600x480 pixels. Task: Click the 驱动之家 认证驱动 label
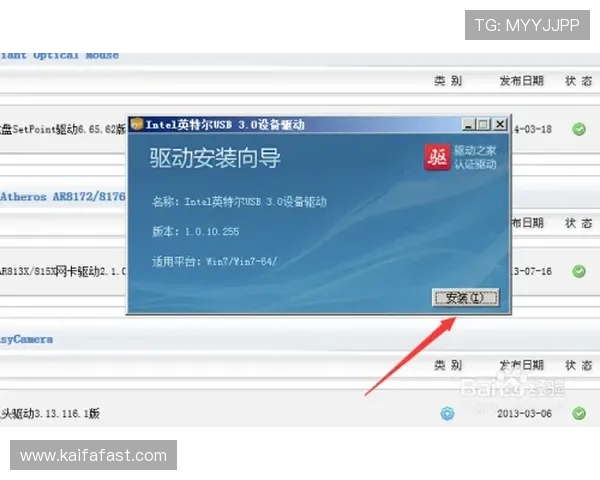pyautogui.click(x=475, y=157)
